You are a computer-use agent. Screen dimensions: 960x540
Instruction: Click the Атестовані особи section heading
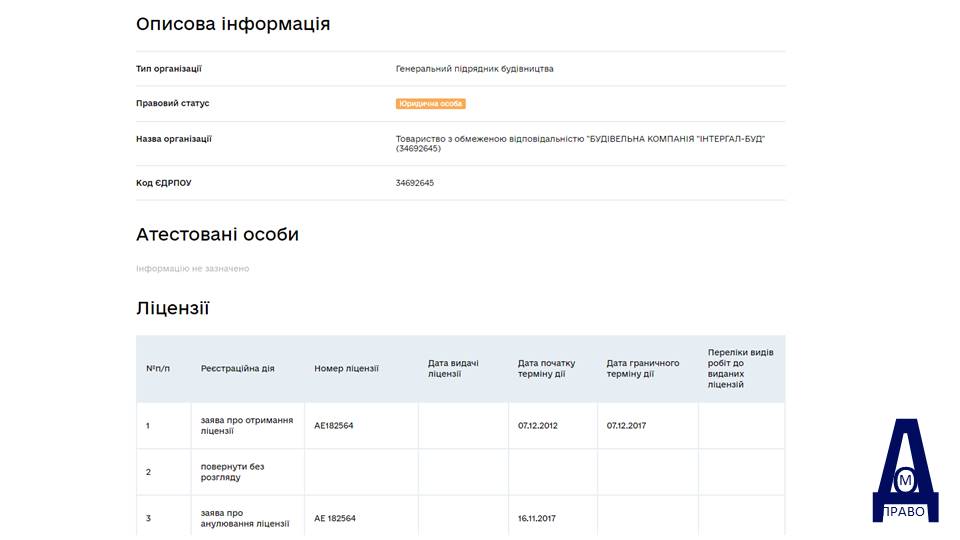pos(217,234)
